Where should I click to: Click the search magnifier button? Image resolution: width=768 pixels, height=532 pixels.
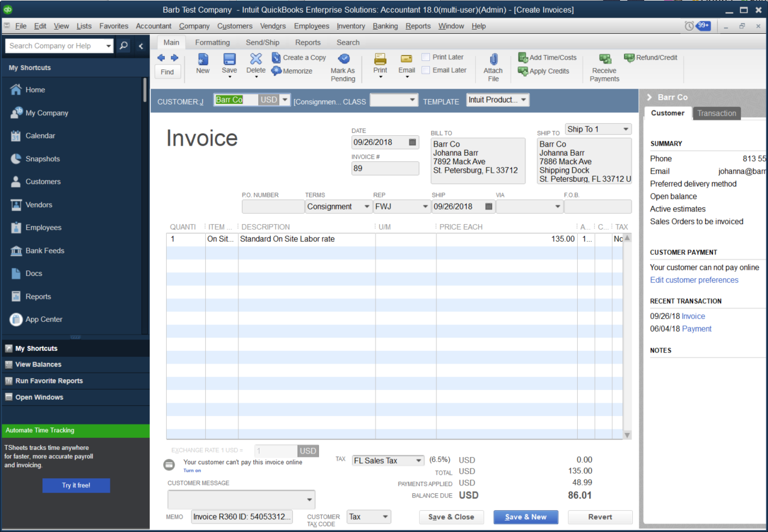tap(123, 46)
